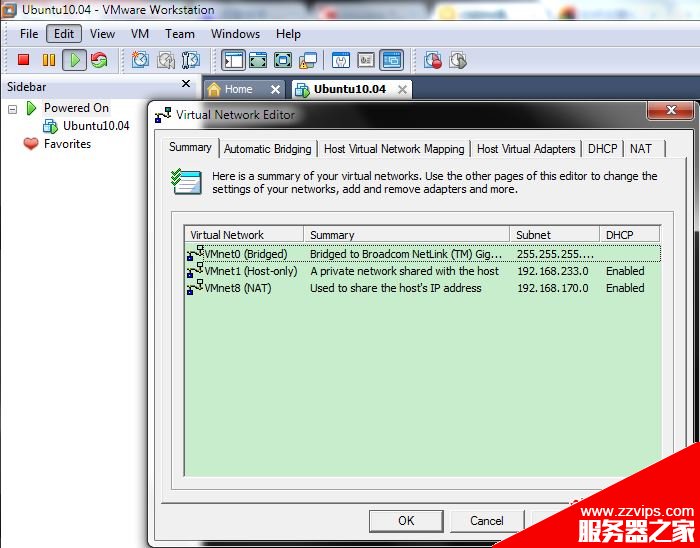Click the VMnet1 network icon in the list
This screenshot has height=548, width=700.
[195, 270]
